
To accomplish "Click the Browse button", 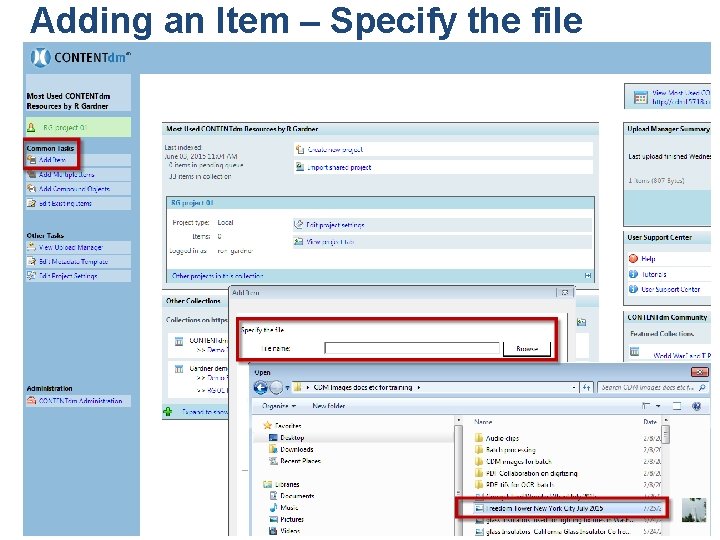I will [x=527, y=349].
